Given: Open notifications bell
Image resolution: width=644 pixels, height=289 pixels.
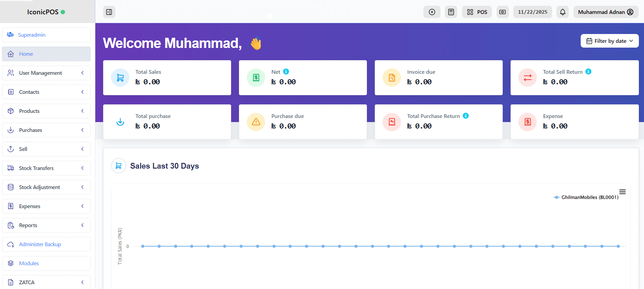Looking at the screenshot, I should pos(562,12).
